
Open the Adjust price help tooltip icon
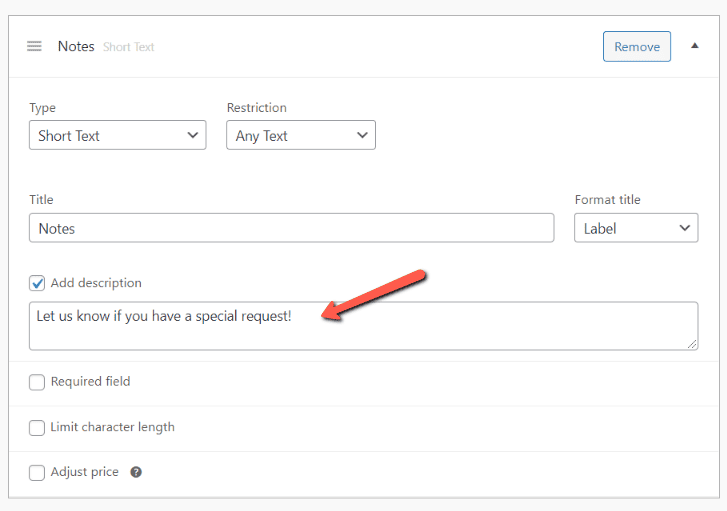pyautogui.click(x=136, y=472)
